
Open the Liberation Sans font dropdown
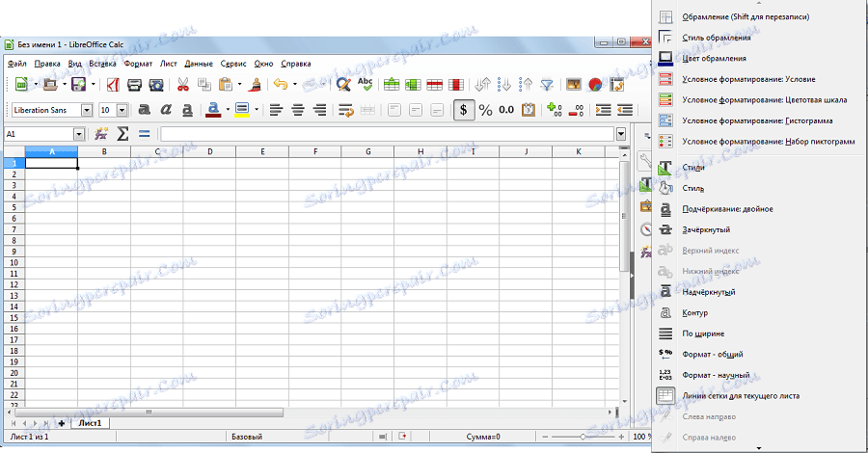pyautogui.click(x=86, y=110)
